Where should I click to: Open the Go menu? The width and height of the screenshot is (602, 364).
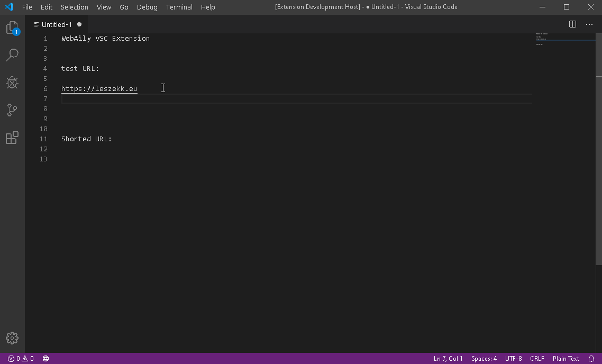124,7
